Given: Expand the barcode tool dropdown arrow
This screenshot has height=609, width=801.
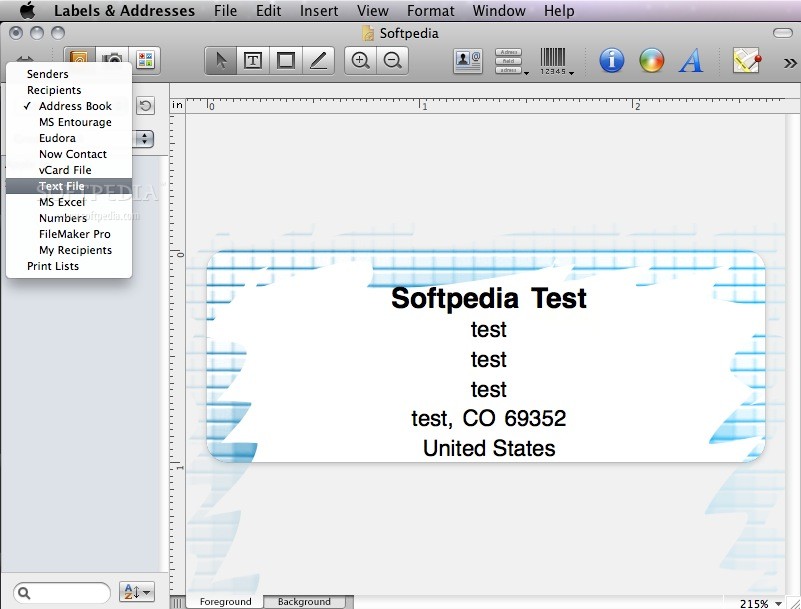Looking at the screenshot, I should [571, 72].
